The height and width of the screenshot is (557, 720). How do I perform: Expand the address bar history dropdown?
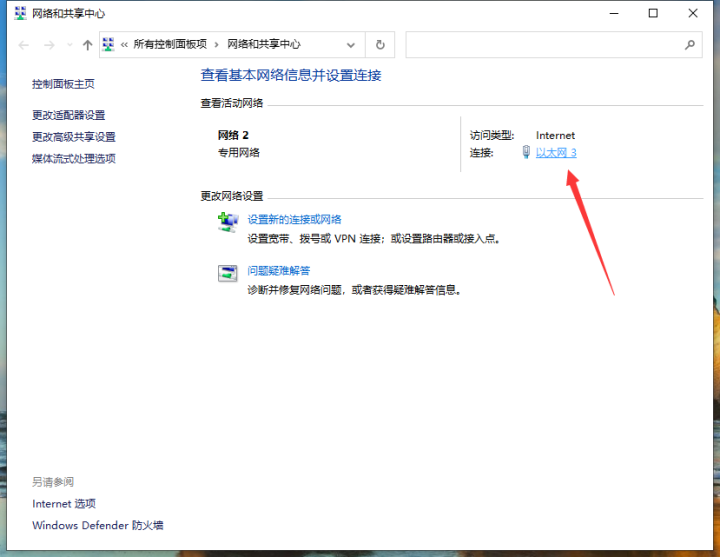pyautogui.click(x=350, y=45)
